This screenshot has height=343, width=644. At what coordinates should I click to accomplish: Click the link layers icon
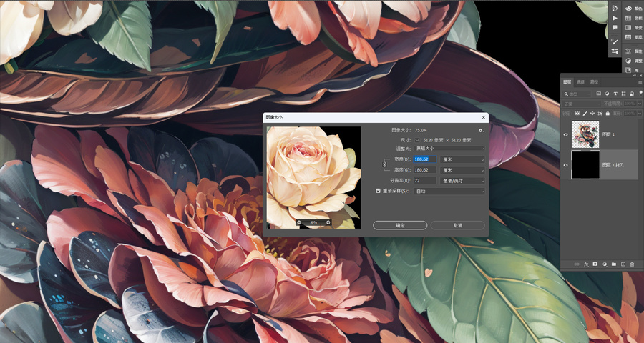[x=577, y=264]
